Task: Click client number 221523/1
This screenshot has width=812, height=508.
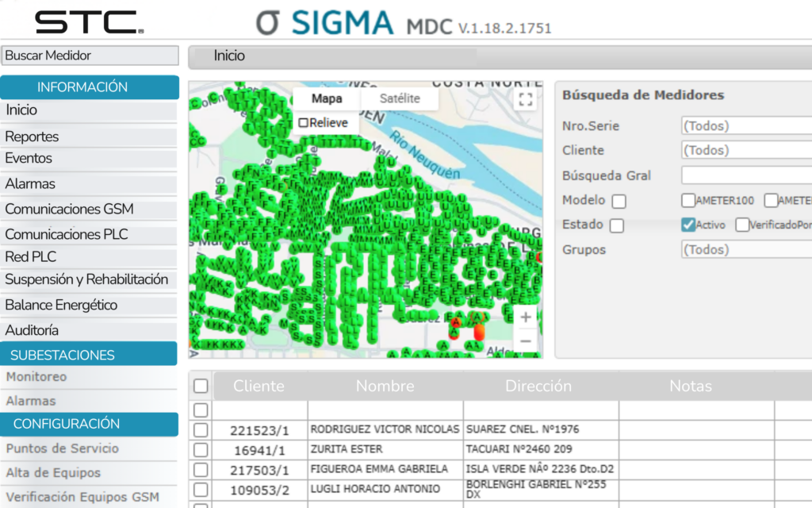Action: pyautogui.click(x=259, y=431)
